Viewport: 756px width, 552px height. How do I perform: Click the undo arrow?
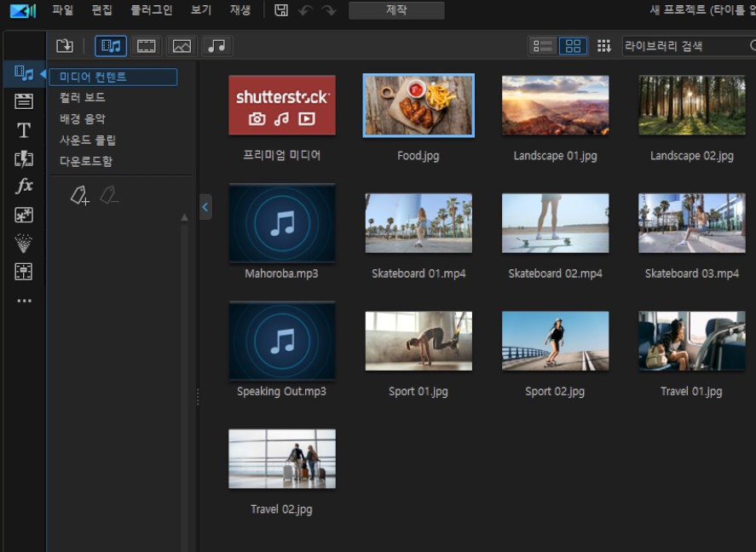click(x=305, y=10)
